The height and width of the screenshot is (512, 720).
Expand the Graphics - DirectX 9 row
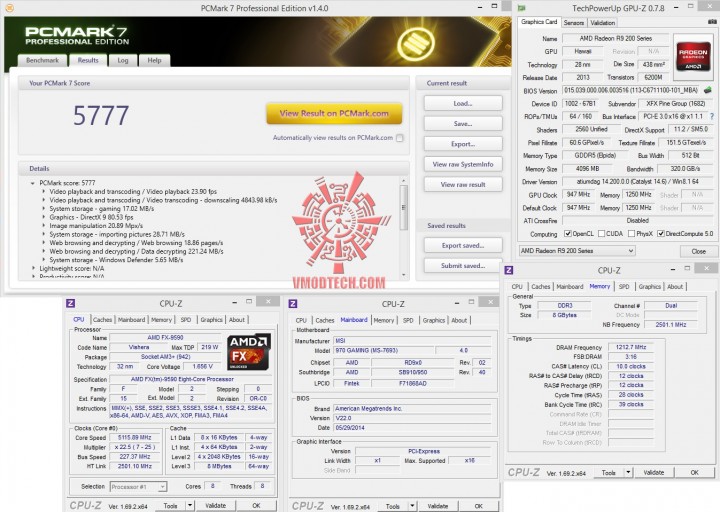click(44, 217)
